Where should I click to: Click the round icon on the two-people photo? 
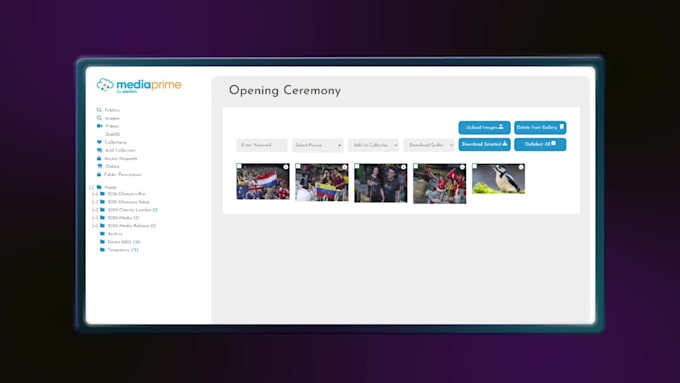click(x=403, y=167)
